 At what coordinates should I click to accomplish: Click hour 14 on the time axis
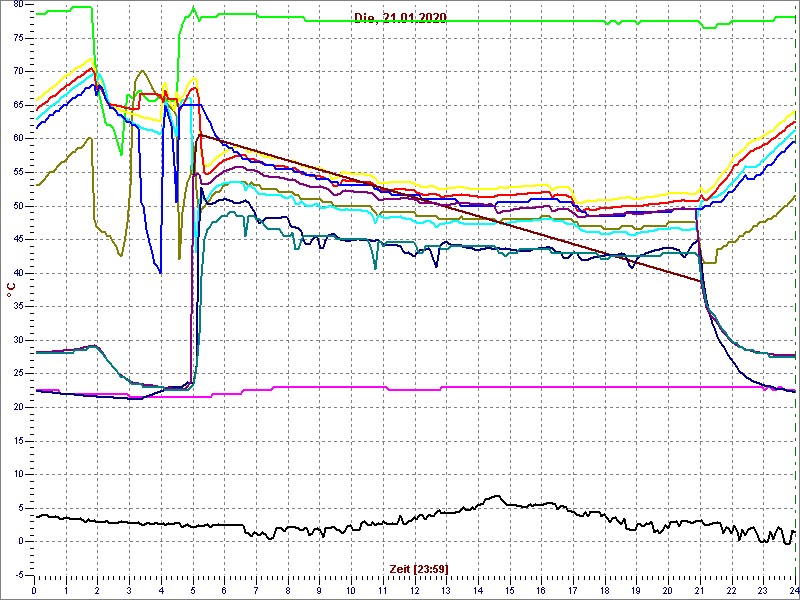(x=477, y=589)
